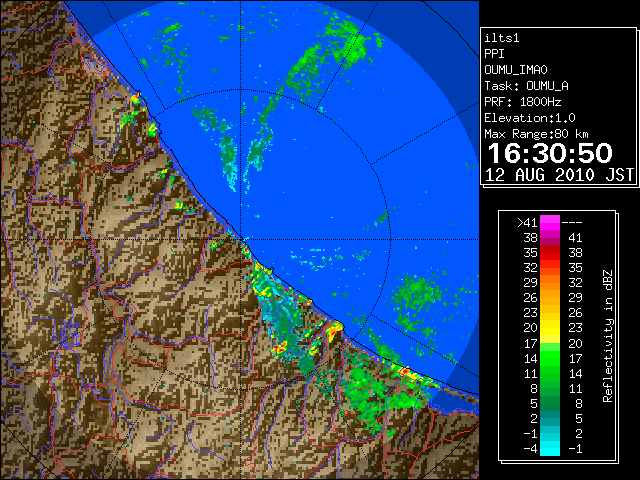Viewport: 640px width, 480px height.
Task: Select the 'ilts1' label in info box
Action: 502,38
